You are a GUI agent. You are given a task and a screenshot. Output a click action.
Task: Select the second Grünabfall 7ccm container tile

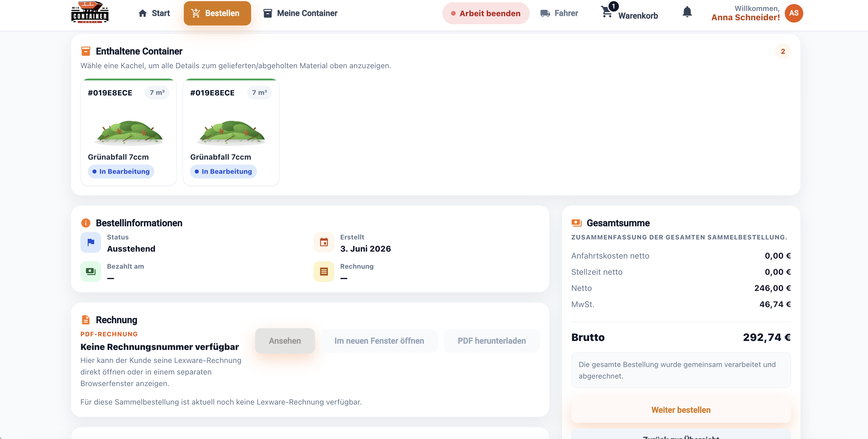231,132
